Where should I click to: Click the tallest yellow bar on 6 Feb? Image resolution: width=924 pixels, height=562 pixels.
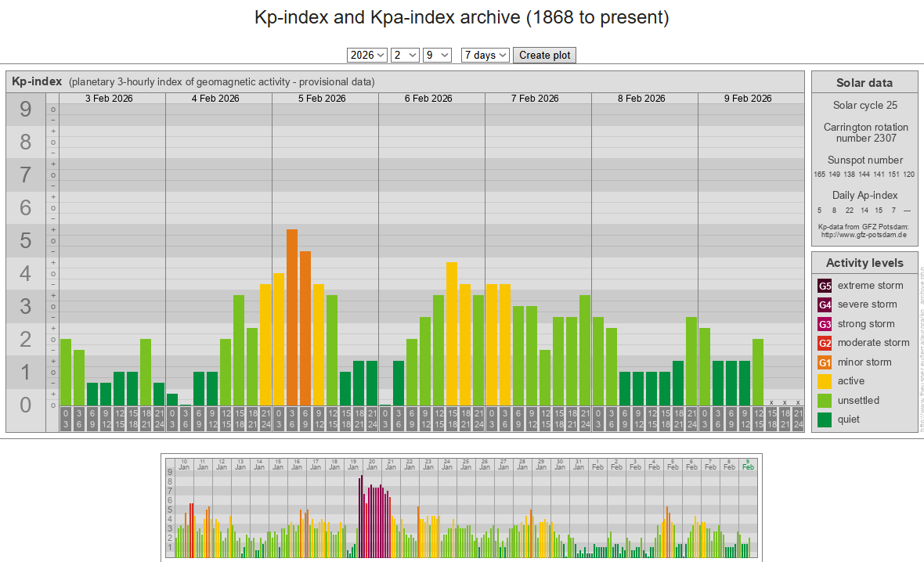click(x=452, y=333)
